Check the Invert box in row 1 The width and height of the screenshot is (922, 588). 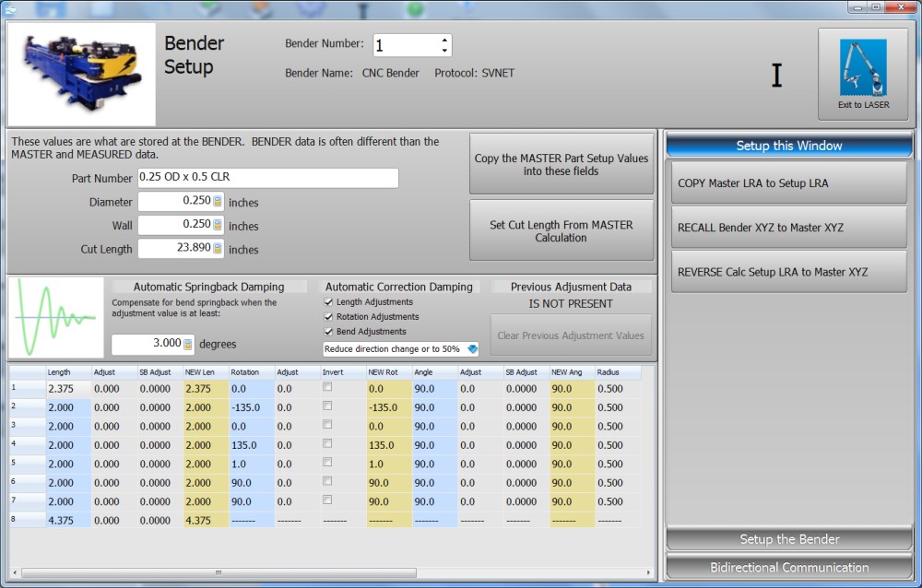pyautogui.click(x=327, y=388)
